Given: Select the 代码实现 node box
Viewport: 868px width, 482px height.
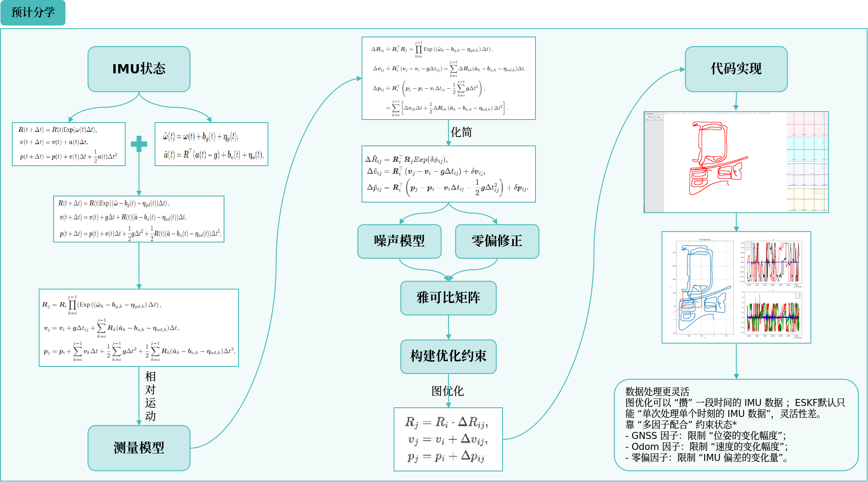Looking at the screenshot, I should coord(736,69).
